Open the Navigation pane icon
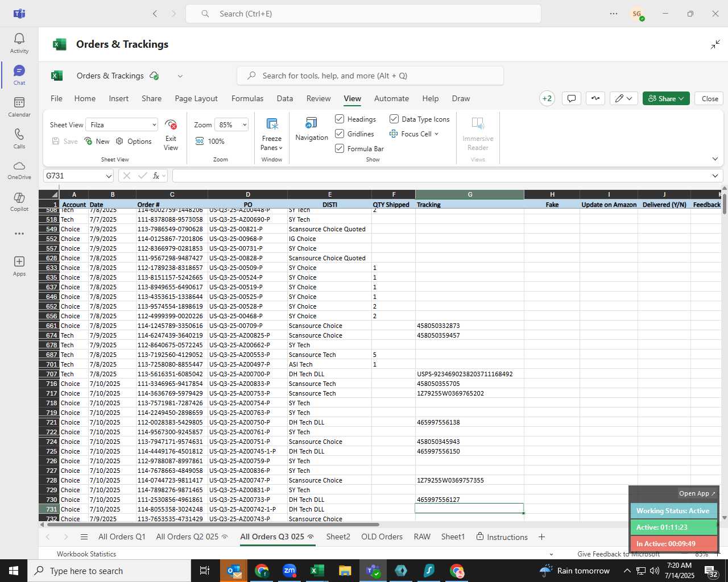 tap(311, 123)
